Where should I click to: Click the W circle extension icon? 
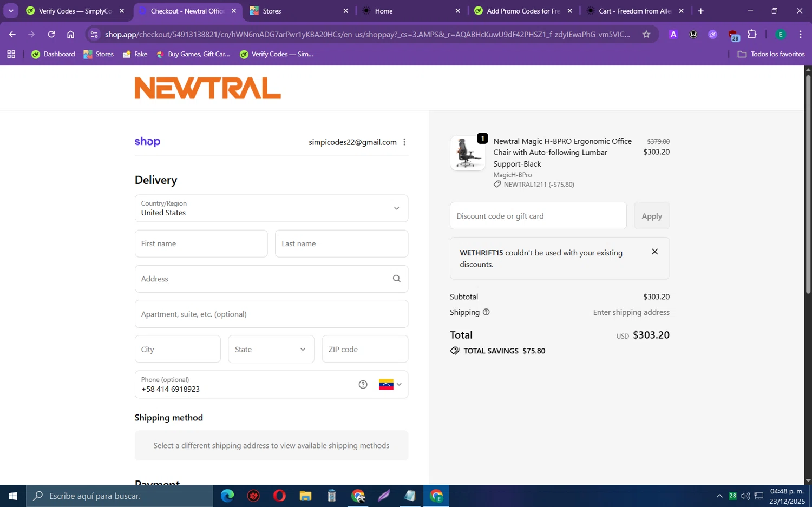pos(693,34)
